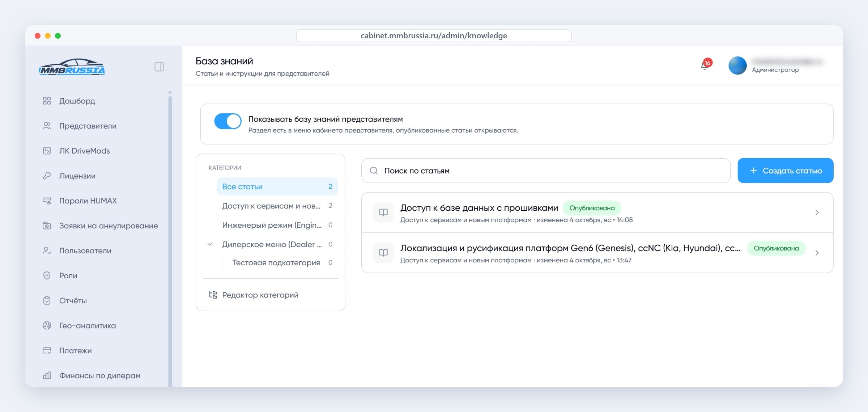
Task: Click the Отчёты clipboard icon
Action: 47,300
